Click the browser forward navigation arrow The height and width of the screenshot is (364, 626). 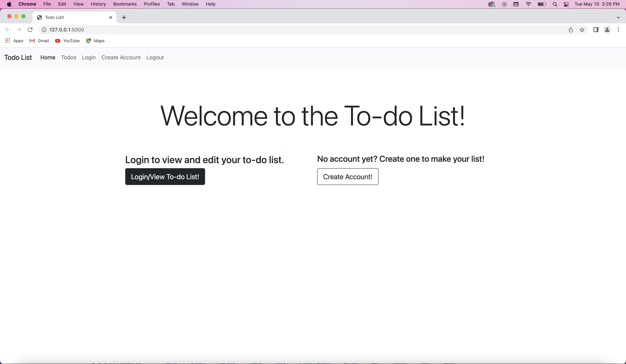point(19,29)
